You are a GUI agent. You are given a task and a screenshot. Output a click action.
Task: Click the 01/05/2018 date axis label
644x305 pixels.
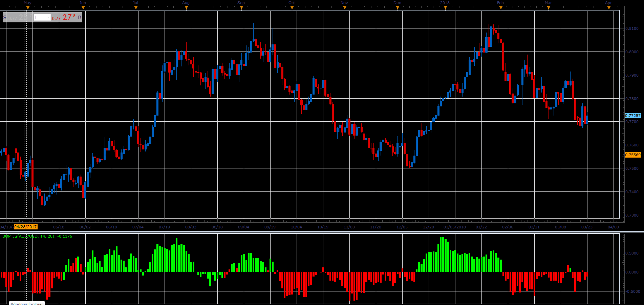[x=455, y=227]
